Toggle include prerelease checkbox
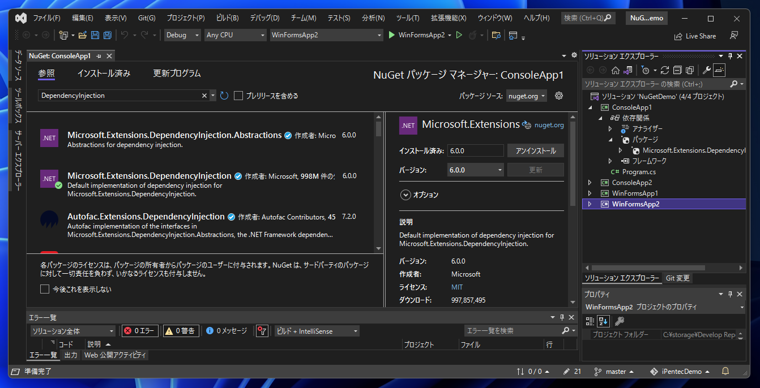 click(x=238, y=96)
